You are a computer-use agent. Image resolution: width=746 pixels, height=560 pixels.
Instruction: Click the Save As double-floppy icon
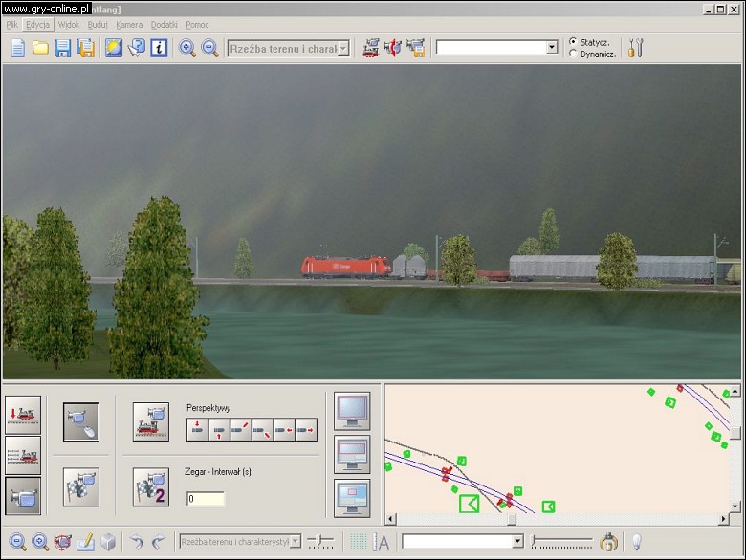point(86,48)
